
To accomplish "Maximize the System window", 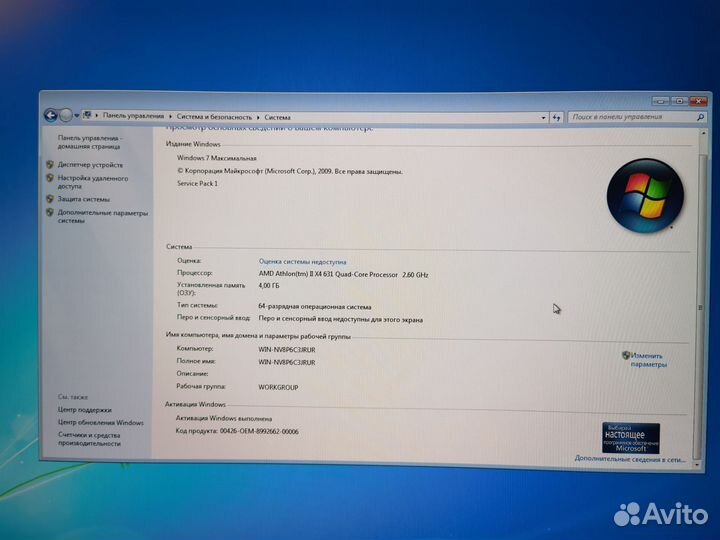I will (x=679, y=101).
